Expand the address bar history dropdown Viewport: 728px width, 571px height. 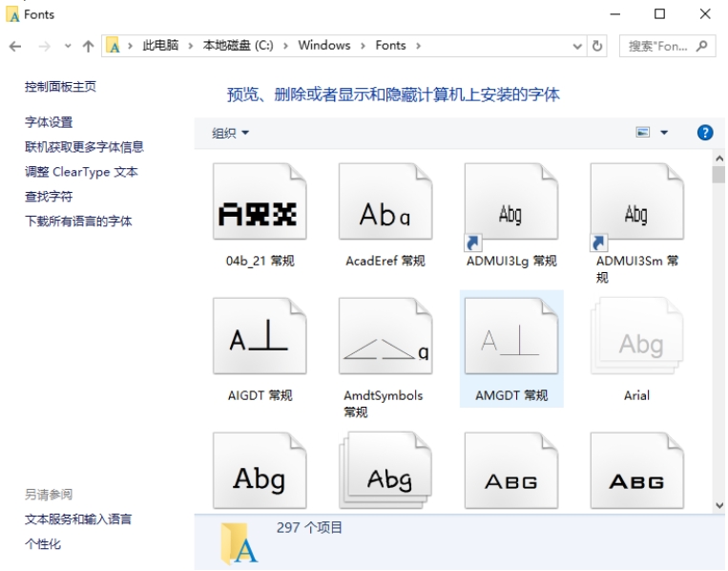(x=577, y=46)
